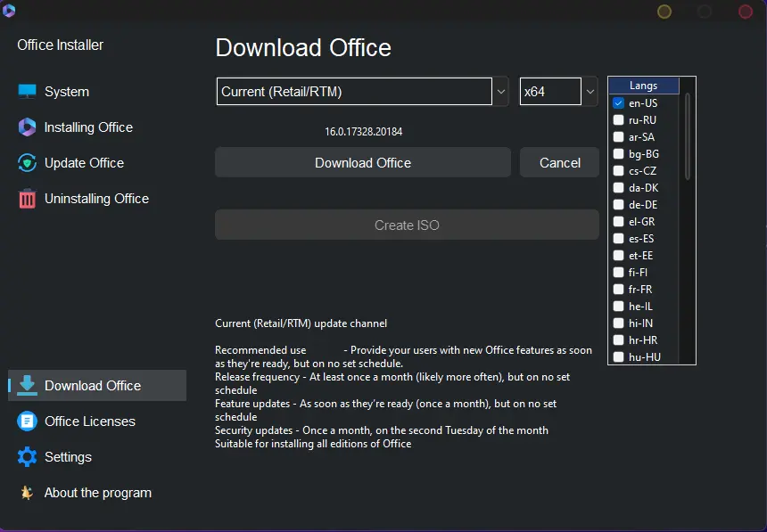Tick the fr-FR language checkbox
The height and width of the screenshot is (532, 767).
pyautogui.click(x=618, y=289)
